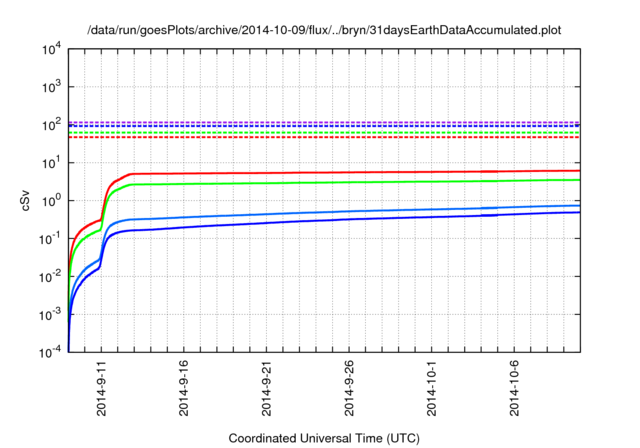Click the 10^4 y-axis tick label
This screenshot has width=640, height=448.
point(52,49)
